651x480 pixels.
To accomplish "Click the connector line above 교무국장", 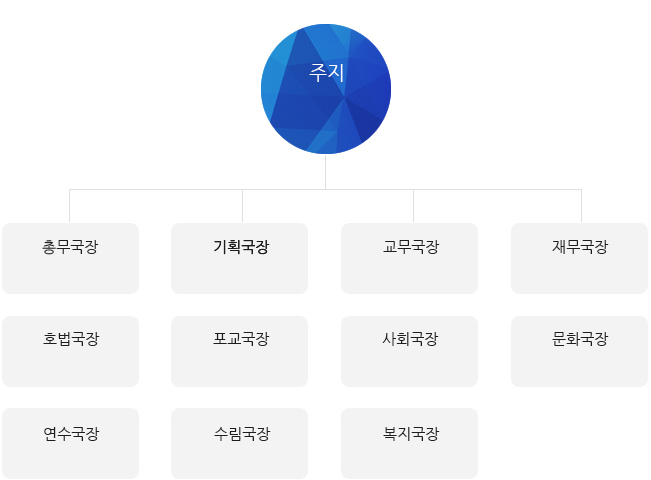I will pyautogui.click(x=413, y=206).
